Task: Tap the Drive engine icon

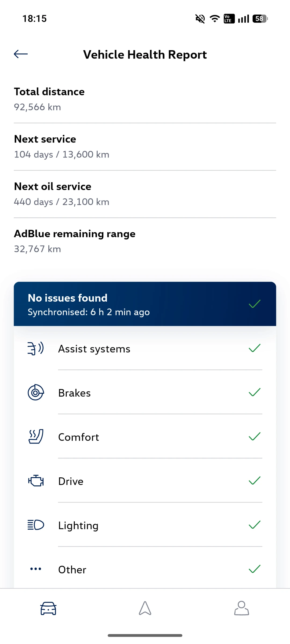Action: pyautogui.click(x=36, y=481)
